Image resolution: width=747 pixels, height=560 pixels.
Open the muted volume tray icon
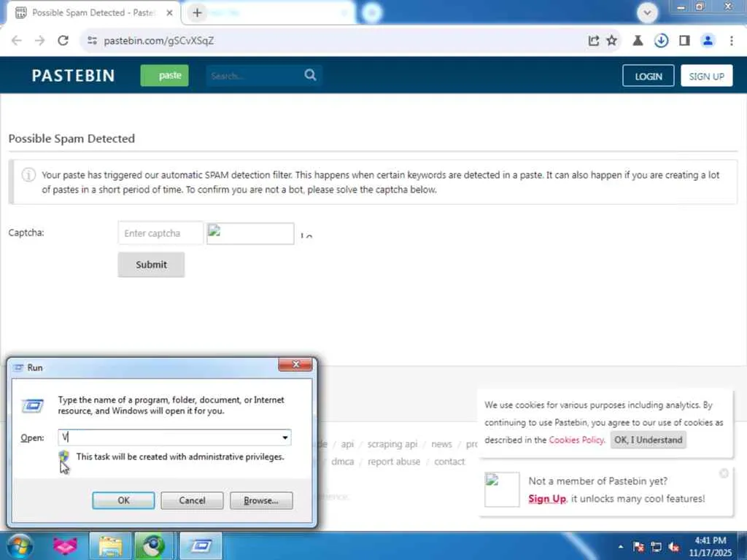pos(674,547)
